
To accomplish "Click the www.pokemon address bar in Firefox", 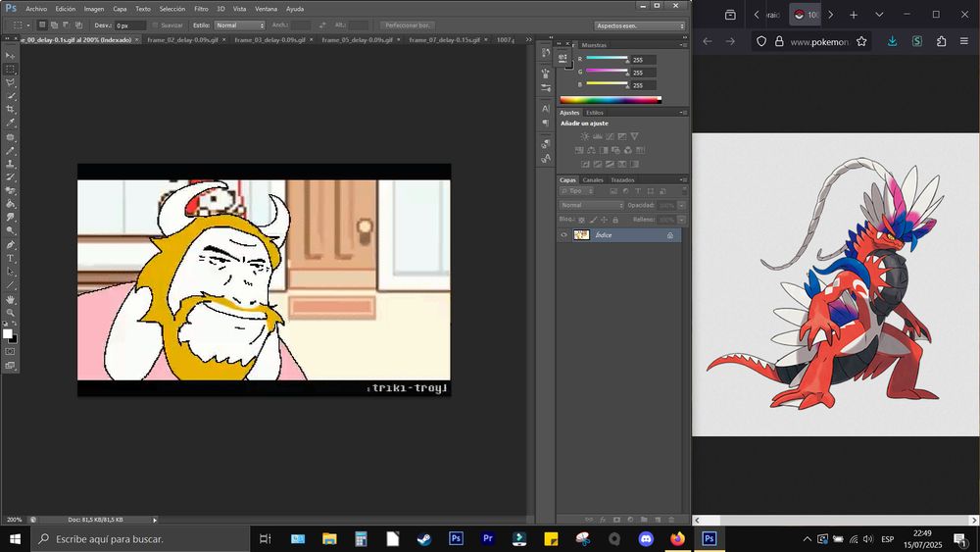I will coord(818,41).
